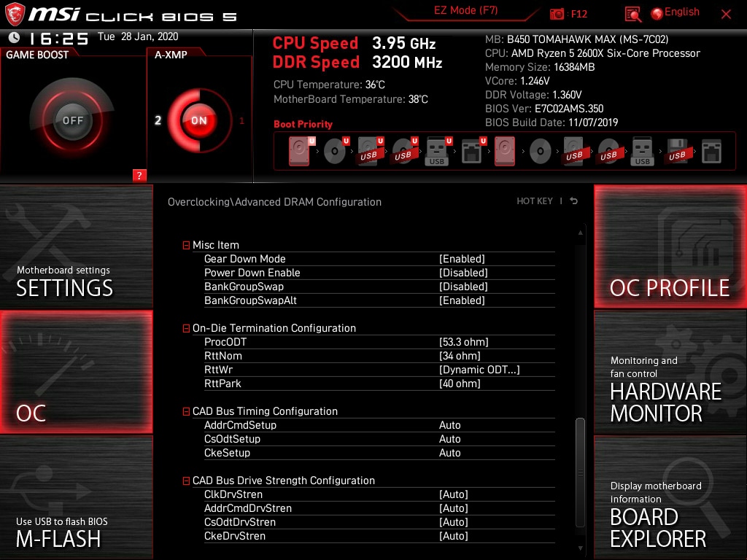
Task: Select the USB floppy boot device icon
Action: pos(677,152)
